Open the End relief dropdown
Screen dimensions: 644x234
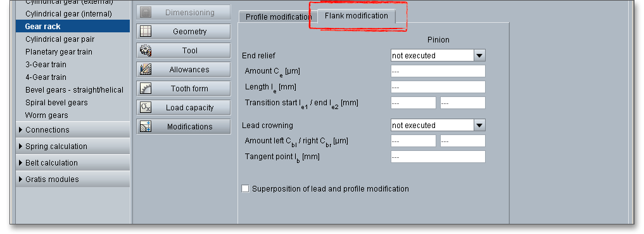click(479, 56)
